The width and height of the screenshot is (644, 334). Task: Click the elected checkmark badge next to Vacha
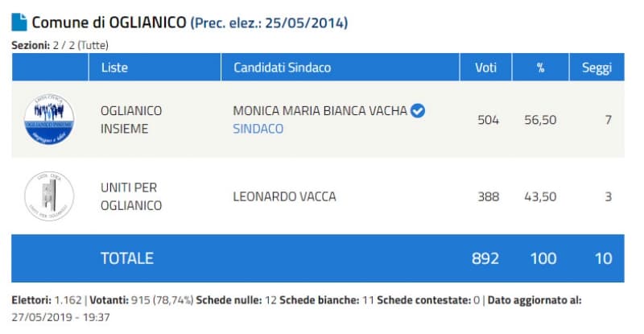point(418,111)
